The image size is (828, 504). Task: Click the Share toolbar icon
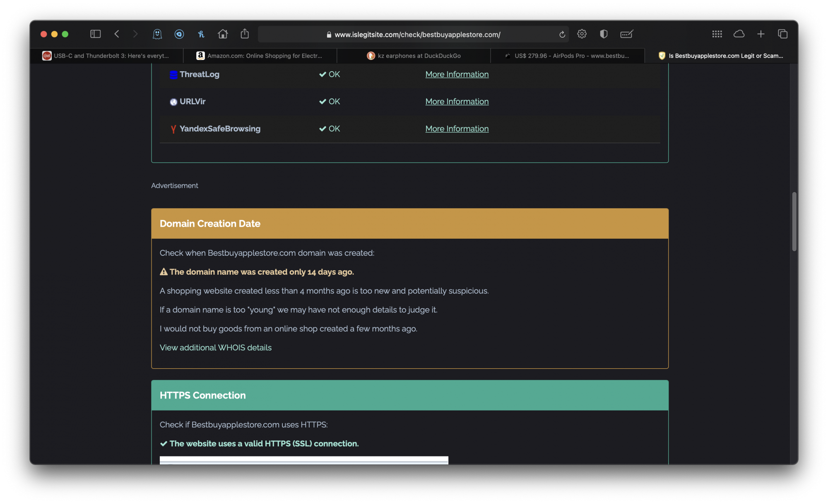245,34
